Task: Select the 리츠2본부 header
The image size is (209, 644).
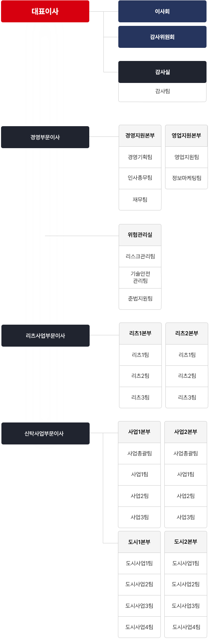Action: tap(187, 334)
